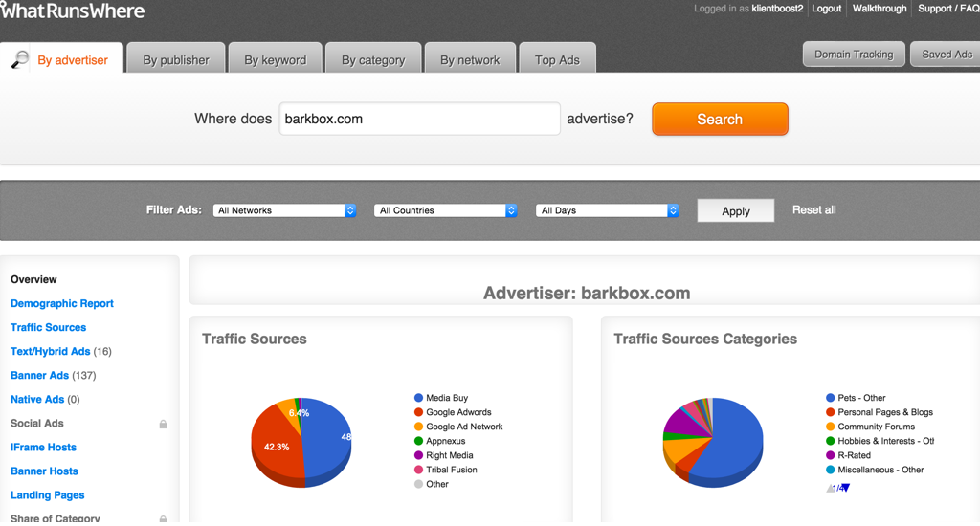Viewport: 980px width, 526px height.
Task: Open Banner Hosts
Action: pyautogui.click(x=44, y=471)
